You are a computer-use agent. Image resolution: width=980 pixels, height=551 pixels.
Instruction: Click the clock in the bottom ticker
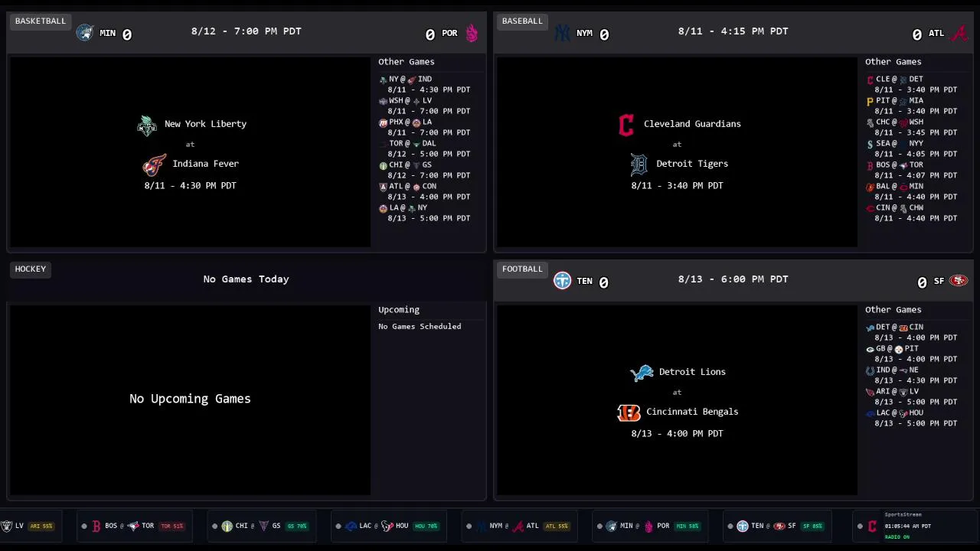coord(908,527)
